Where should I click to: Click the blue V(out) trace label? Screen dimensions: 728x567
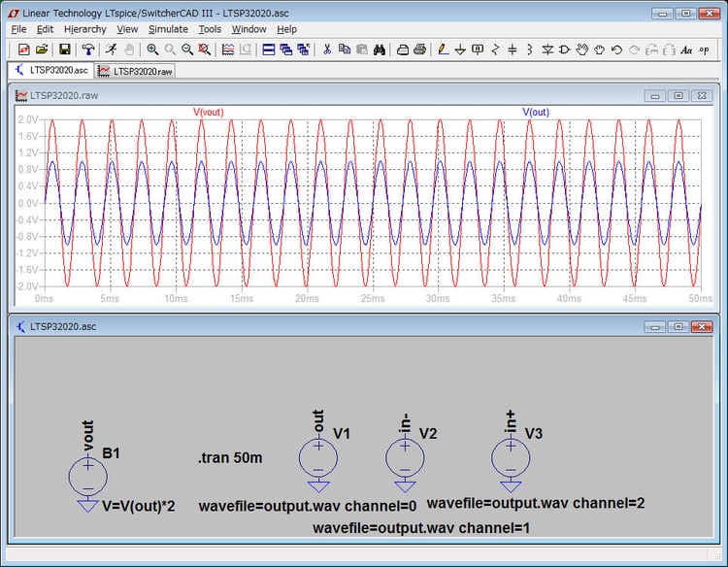538,113
